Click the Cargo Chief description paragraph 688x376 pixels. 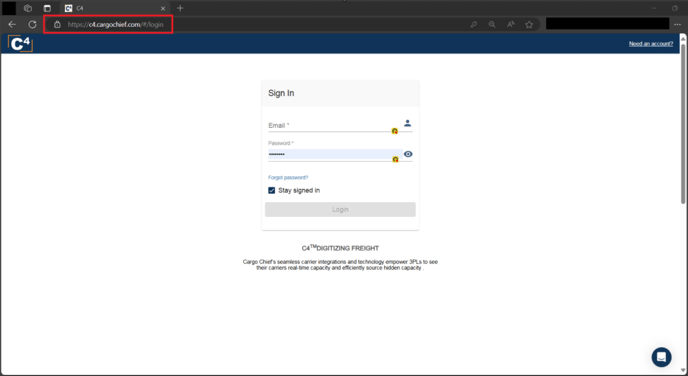(340, 265)
